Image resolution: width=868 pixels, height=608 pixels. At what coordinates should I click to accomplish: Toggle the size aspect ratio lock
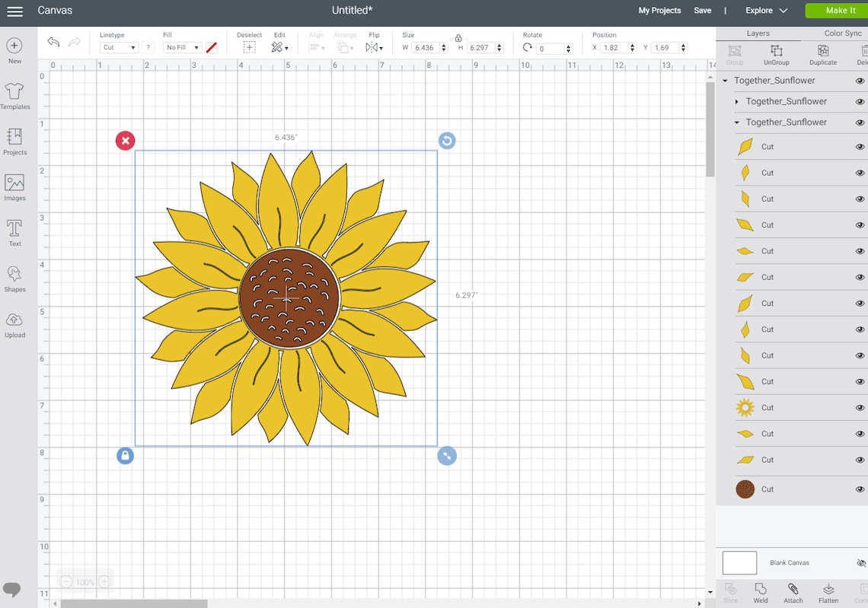coord(458,38)
